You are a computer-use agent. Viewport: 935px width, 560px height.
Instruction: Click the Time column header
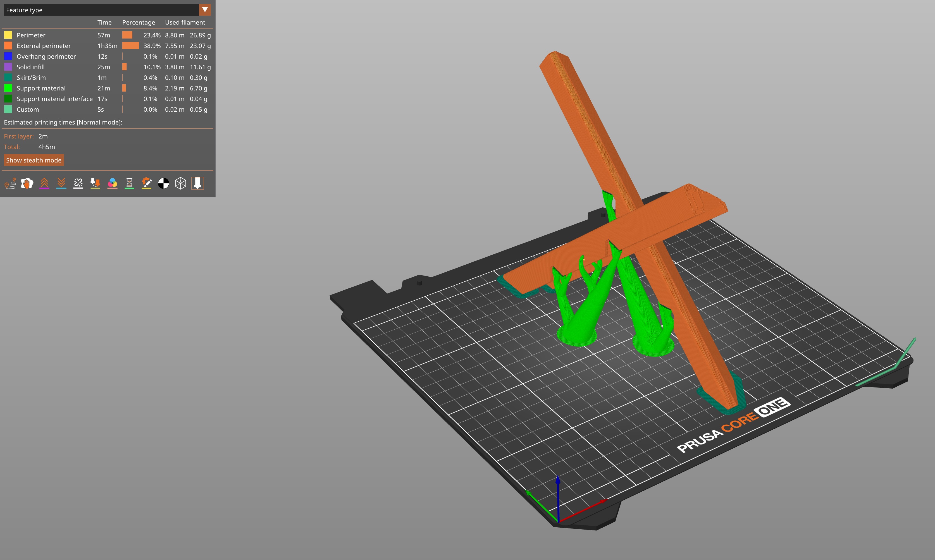[104, 22]
